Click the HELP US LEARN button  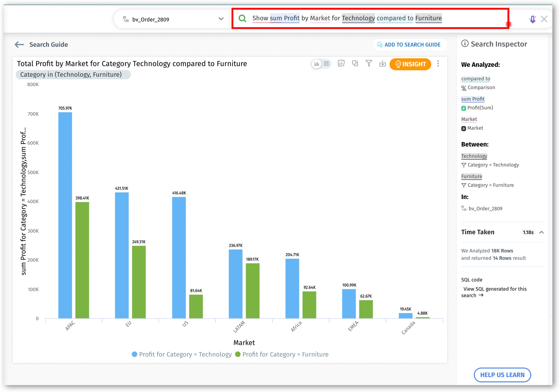point(502,375)
